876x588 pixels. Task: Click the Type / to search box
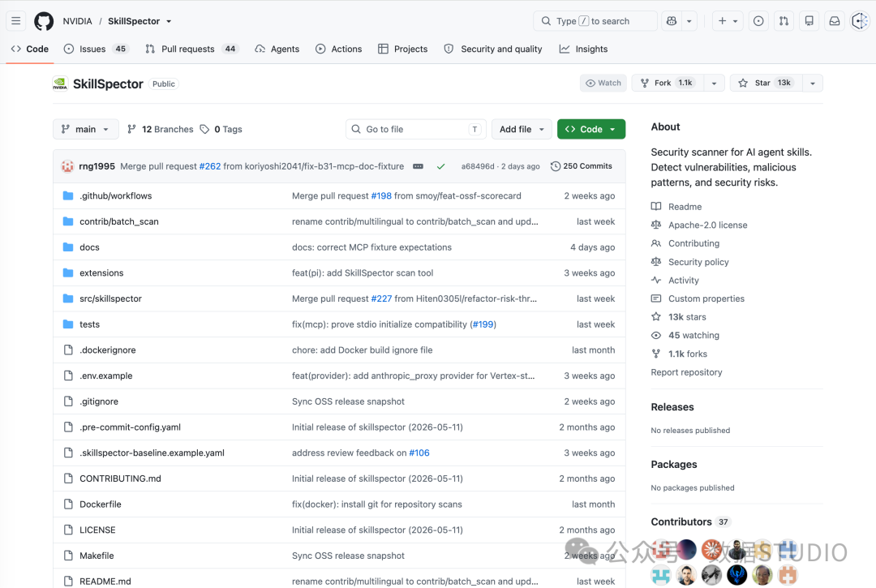click(x=595, y=21)
